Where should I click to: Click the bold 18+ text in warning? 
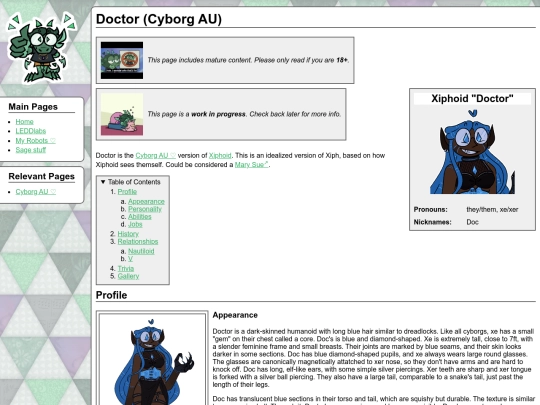click(342, 60)
